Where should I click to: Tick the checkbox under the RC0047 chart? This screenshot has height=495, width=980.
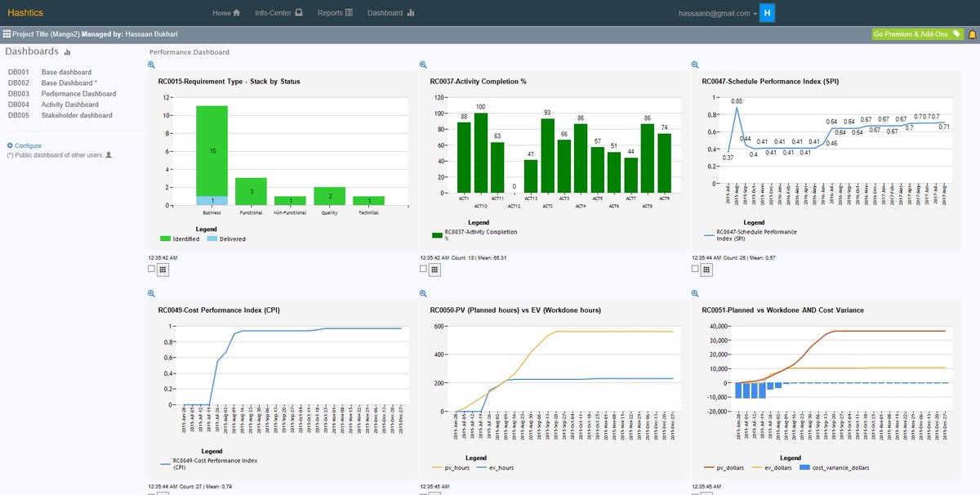695,268
